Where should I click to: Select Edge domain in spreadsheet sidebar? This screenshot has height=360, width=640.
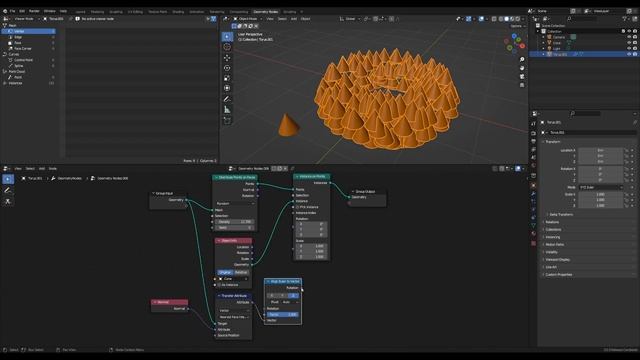[29, 37]
